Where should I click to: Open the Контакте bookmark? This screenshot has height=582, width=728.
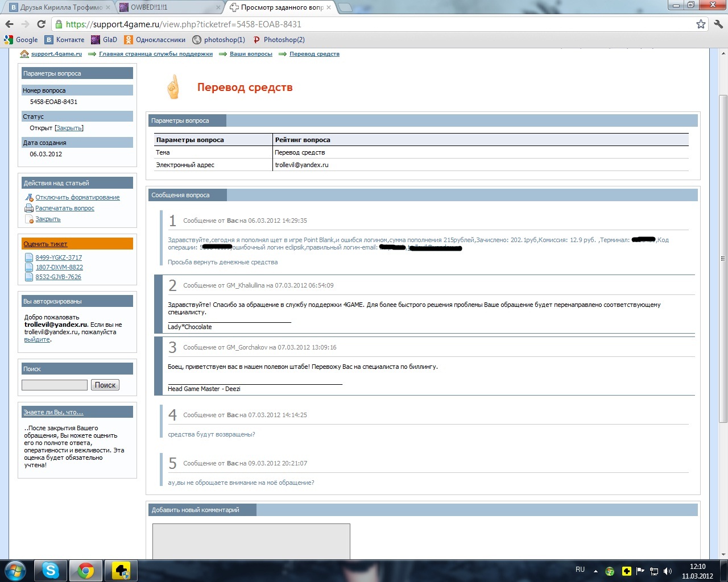pos(65,40)
